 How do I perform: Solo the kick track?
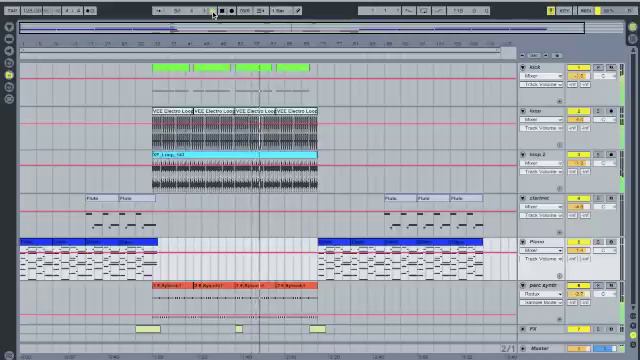(598, 67)
